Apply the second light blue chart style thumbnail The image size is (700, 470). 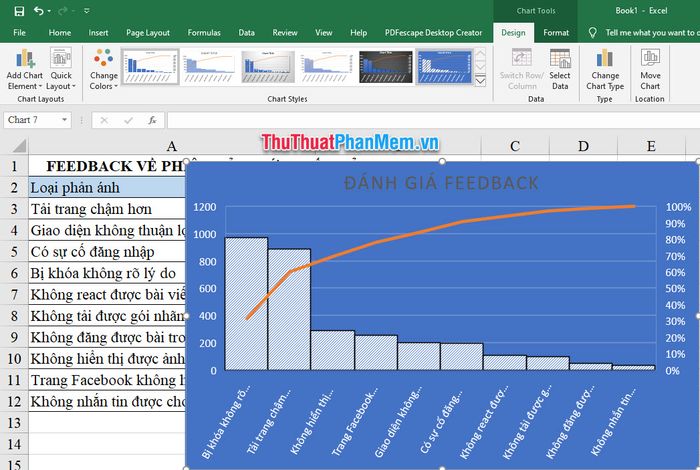(x=209, y=67)
